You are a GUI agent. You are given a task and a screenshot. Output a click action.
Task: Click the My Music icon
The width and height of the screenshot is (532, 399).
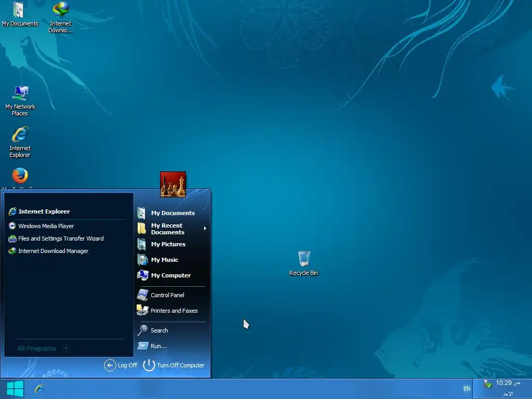142,260
